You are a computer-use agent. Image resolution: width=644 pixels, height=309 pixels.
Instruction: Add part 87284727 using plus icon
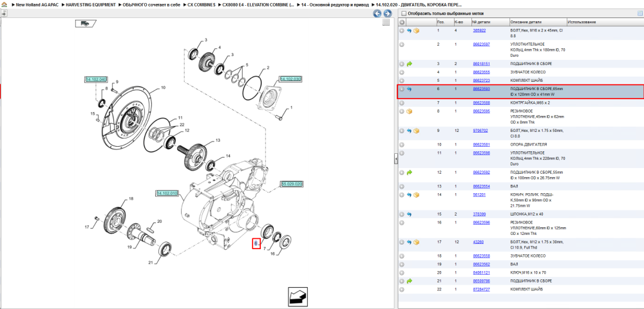tap(402, 289)
